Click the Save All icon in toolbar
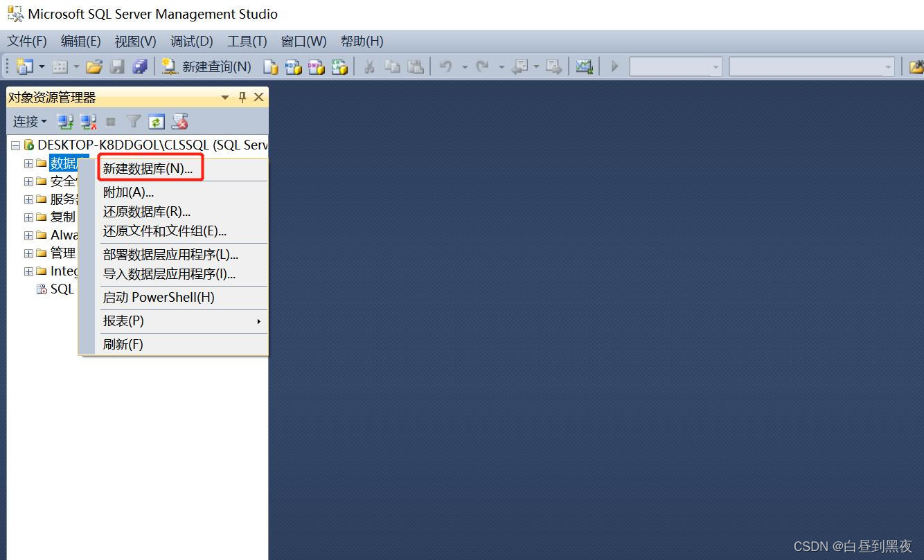 [140, 66]
